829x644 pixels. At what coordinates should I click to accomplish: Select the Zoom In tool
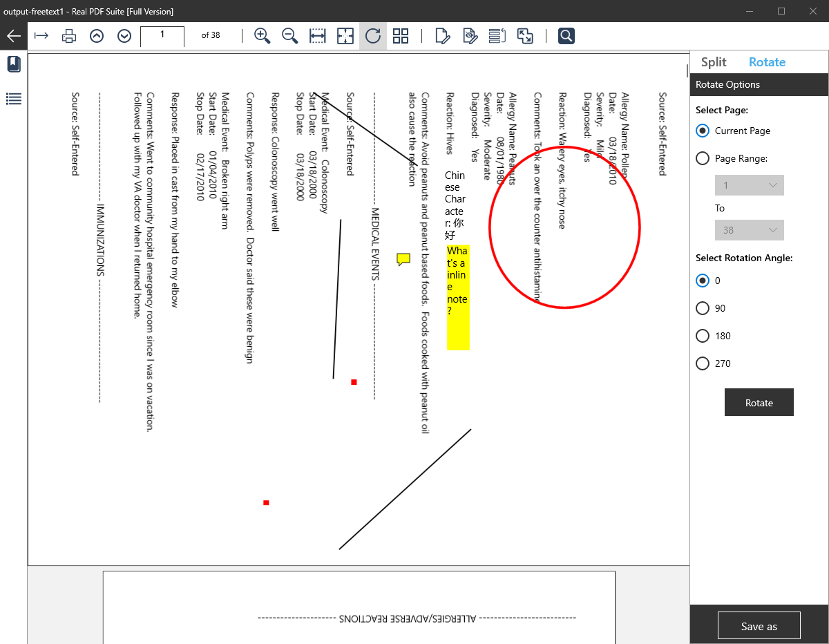click(262, 35)
